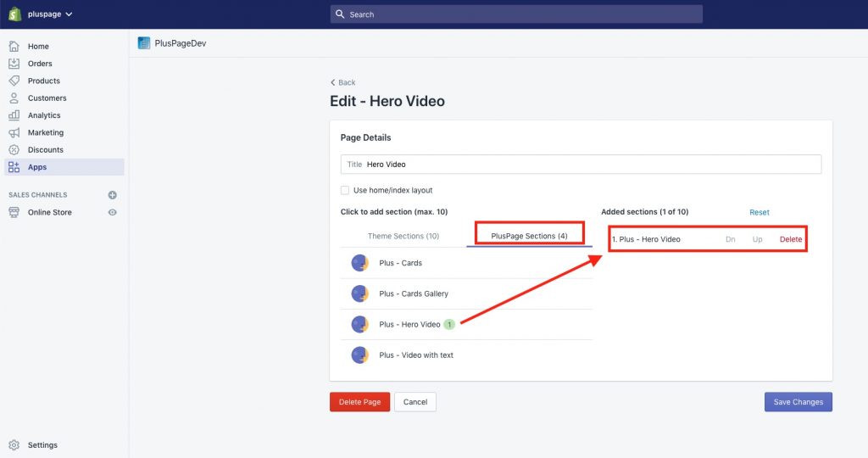Image resolution: width=868 pixels, height=458 pixels.
Task: Switch to Theme Sections (10) tab
Action: click(403, 236)
